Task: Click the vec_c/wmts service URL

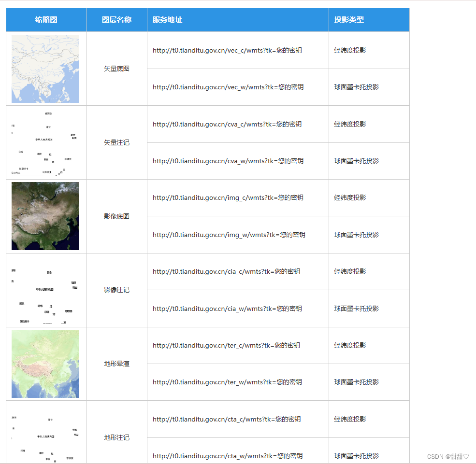Action: click(x=227, y=50)
